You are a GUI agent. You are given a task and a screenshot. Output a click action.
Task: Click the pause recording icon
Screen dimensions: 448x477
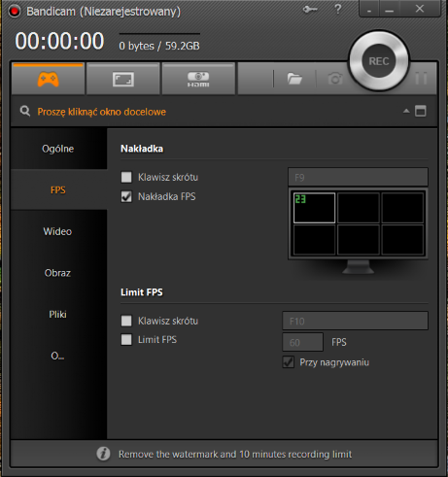(421, 79)
